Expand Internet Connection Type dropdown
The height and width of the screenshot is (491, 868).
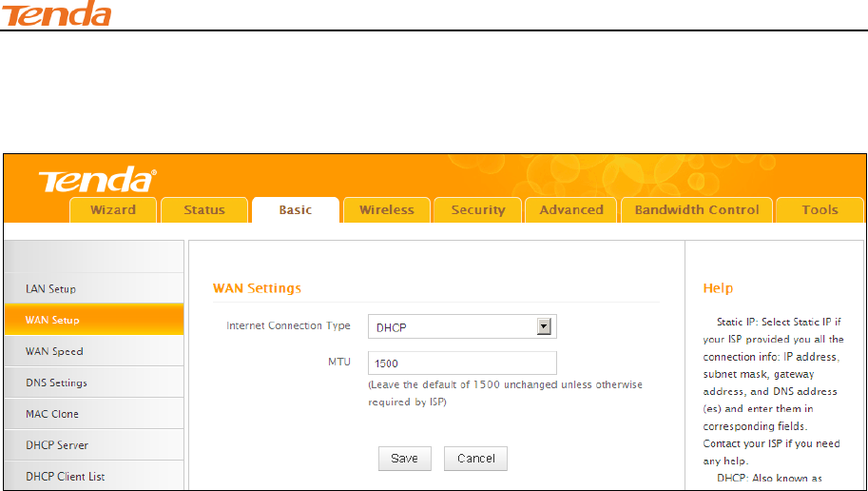click(x=462, y=327)
